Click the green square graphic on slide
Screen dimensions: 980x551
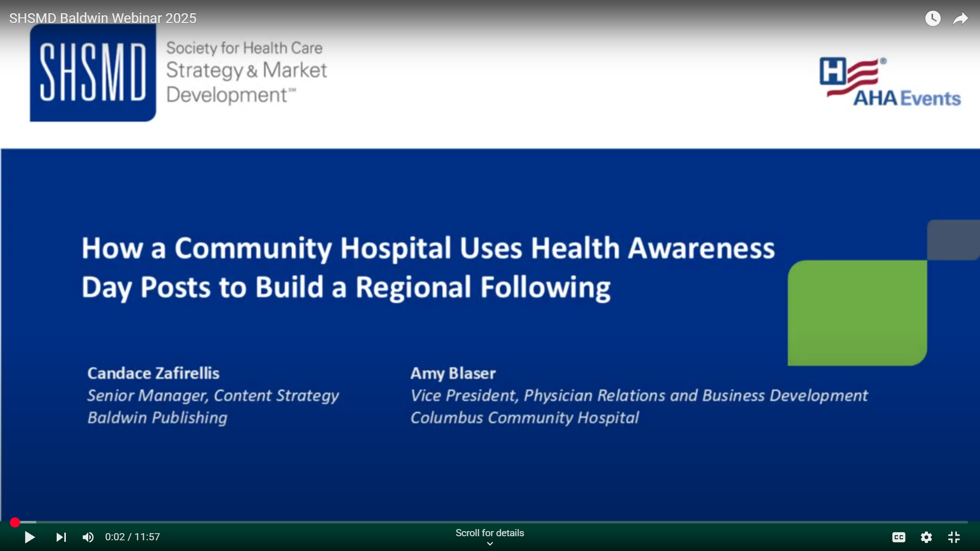pos(857,312)
